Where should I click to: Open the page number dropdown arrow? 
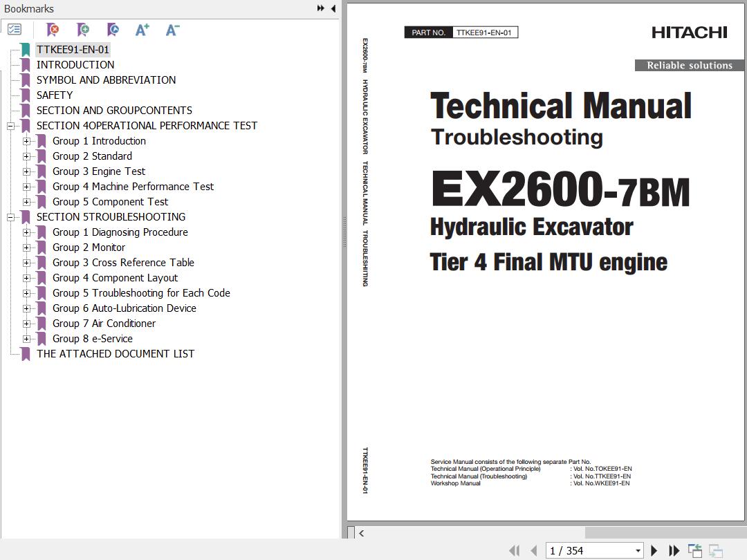tap(638, 551)
